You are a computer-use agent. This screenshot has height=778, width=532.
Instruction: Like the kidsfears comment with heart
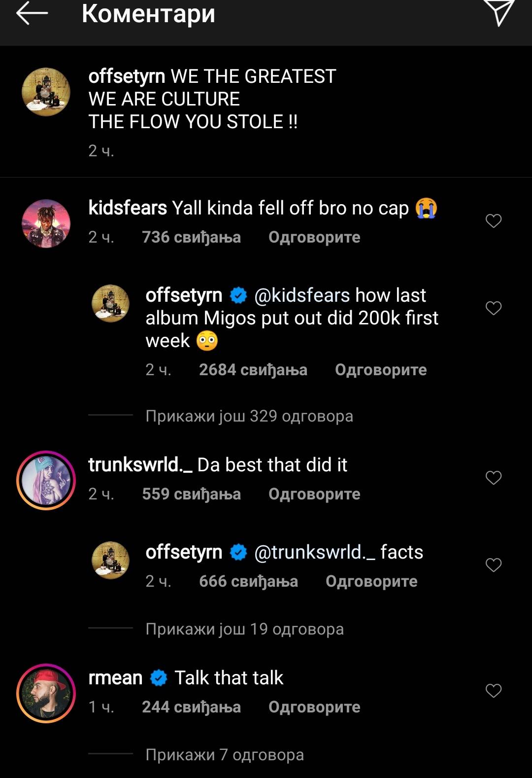[494, 221]
